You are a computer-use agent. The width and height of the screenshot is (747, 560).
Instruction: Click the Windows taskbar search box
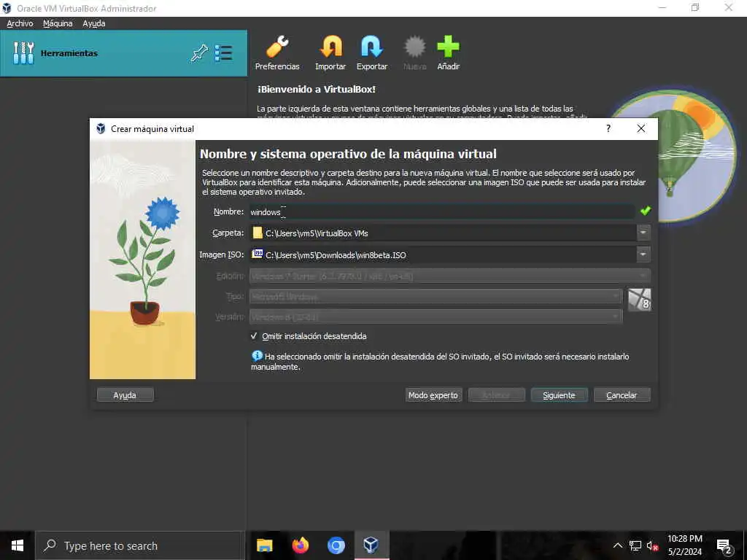pos(140,545)
